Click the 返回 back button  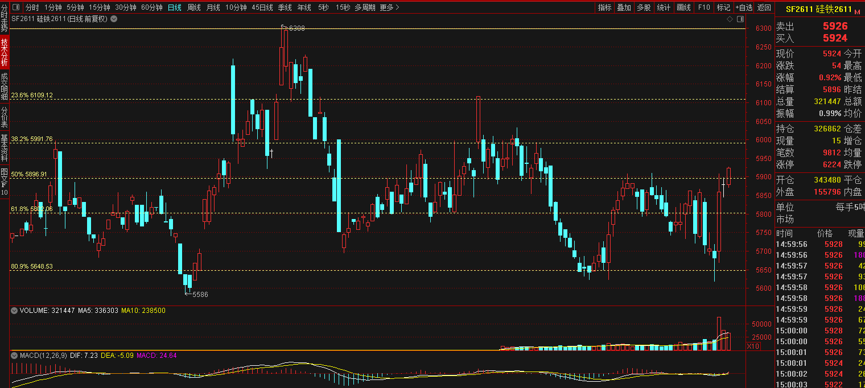[x=763, y=8]
